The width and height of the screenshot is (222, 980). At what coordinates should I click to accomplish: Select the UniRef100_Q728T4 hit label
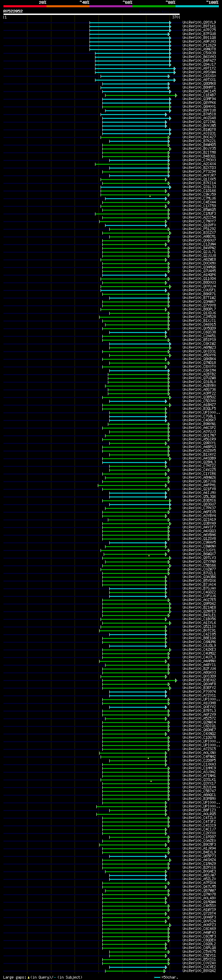click(199, 913)
